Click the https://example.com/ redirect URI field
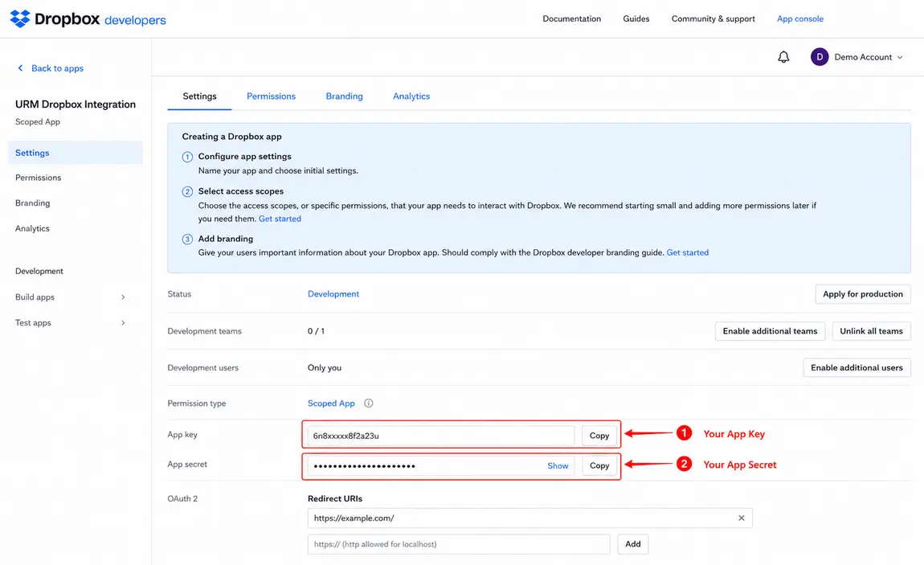924x565 pixels. point(529,518)
